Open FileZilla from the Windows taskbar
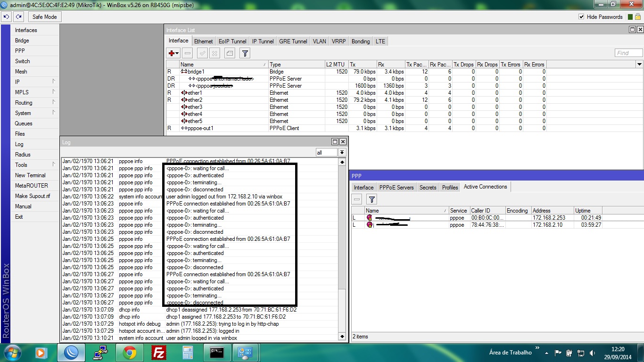This screenshot has height=362, width=644. coord(158,353)
